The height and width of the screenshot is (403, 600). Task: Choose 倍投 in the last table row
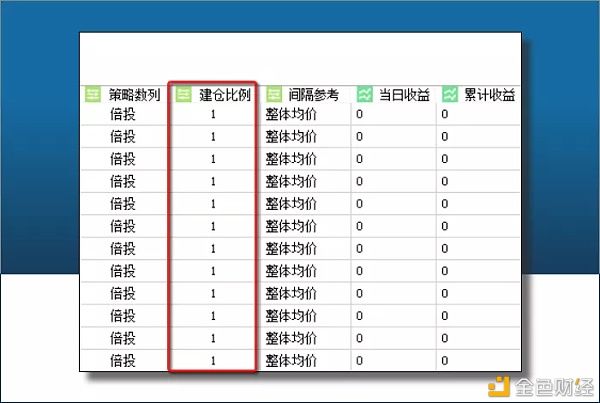tap(124, 360)
